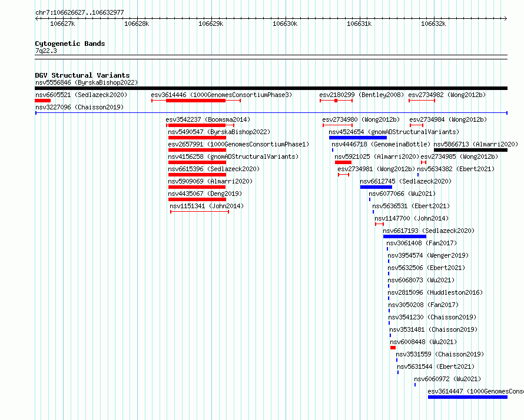Click the 106631k ruler tick label
Screen dimensions: 524x420
(359, 24)
